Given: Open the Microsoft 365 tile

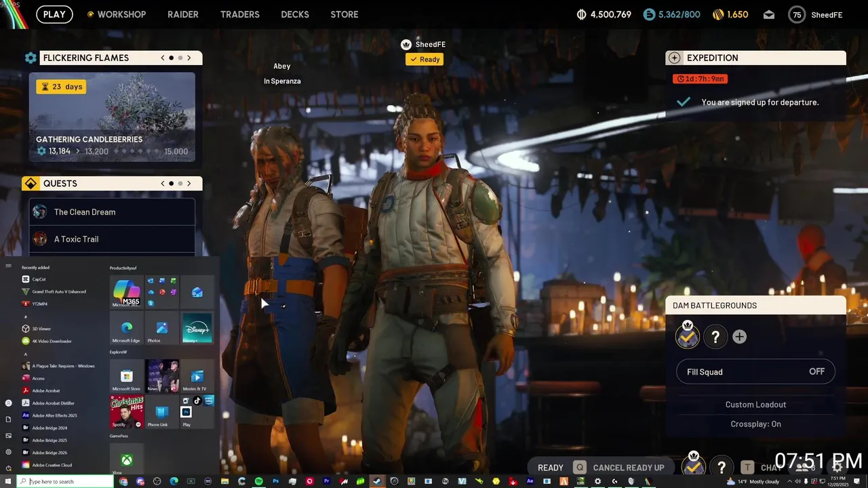Looking at the screenshot, I should click(126, 292).
